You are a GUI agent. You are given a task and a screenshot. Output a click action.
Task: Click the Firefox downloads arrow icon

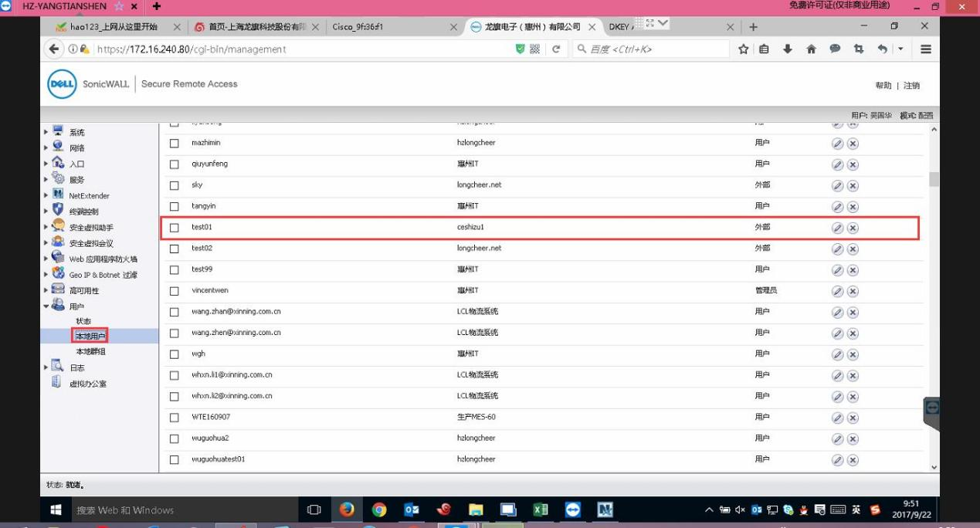pos(788,49)
